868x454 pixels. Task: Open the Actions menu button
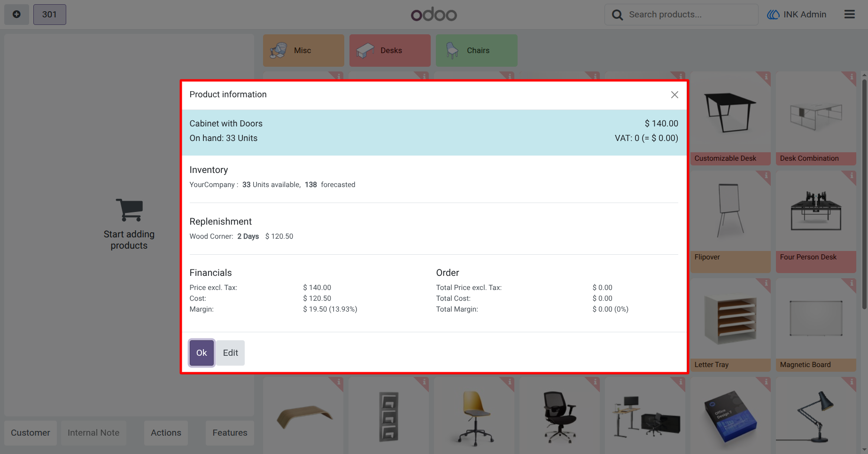[166, 433]
